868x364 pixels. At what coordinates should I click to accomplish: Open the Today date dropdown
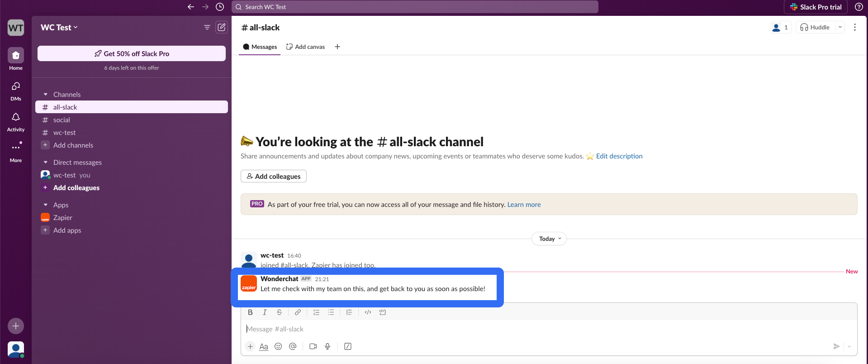549,239
